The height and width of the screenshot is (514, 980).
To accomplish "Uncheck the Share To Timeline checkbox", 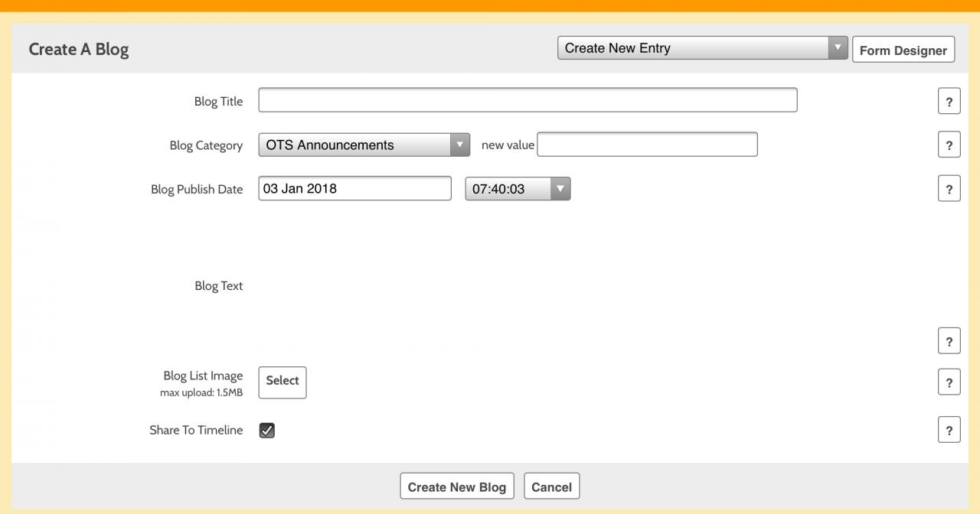I will (267, 431).
